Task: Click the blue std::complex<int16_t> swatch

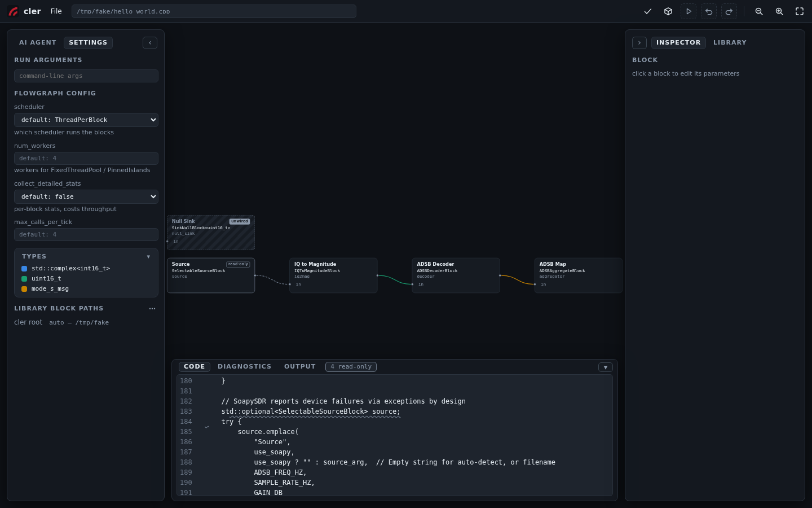Action: tap(24, 269)
